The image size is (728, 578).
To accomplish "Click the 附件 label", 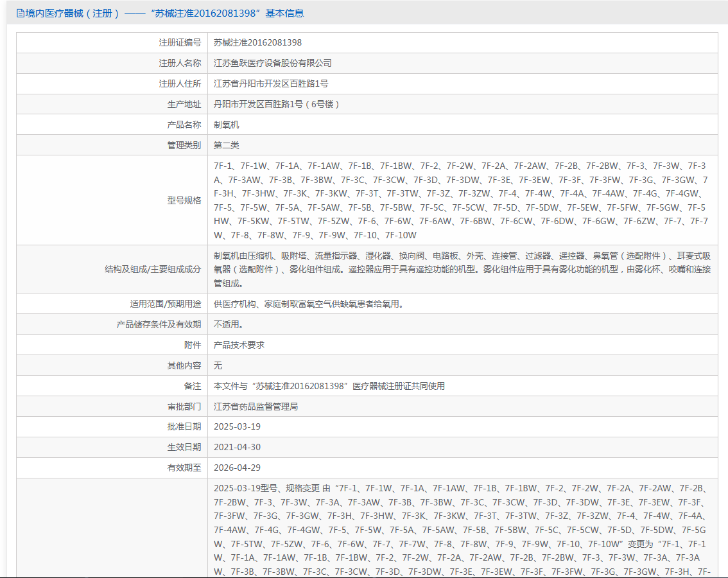I will point(193,345).
